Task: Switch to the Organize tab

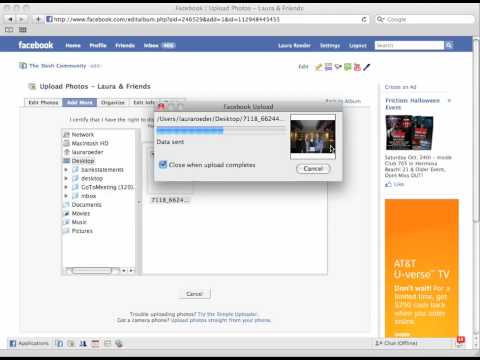Action: point(113,102)
